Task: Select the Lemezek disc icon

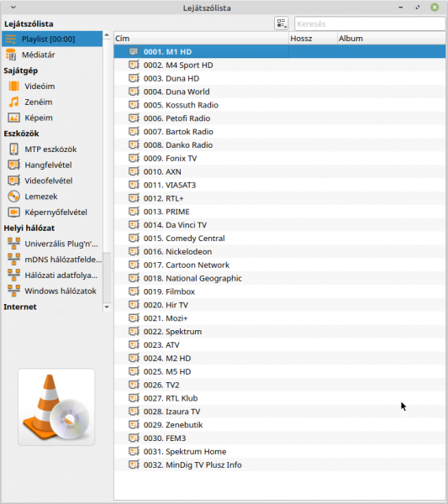Action: pyautogui.click(x=13, y=197)
